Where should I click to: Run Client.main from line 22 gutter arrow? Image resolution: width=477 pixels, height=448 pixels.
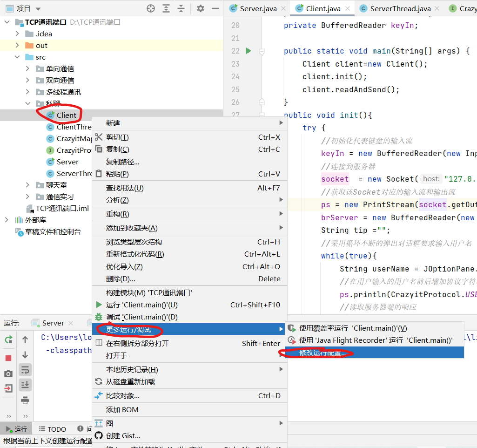248,51
